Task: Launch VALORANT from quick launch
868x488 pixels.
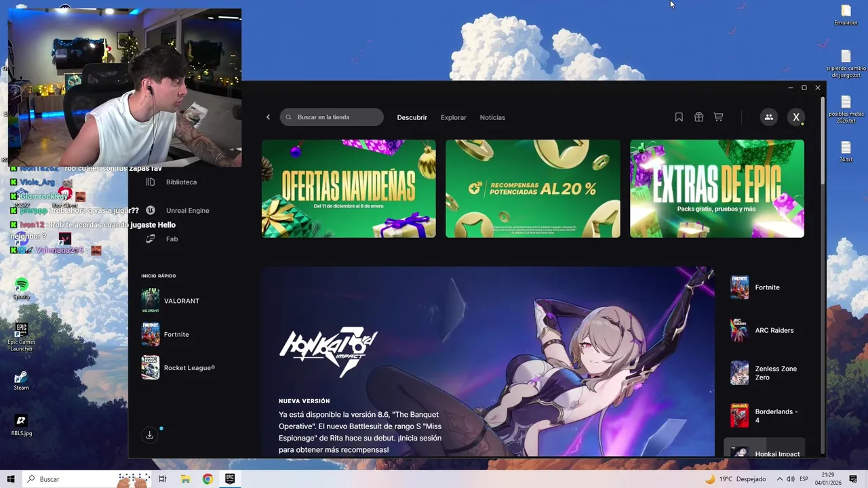Action: click(180, 301)
